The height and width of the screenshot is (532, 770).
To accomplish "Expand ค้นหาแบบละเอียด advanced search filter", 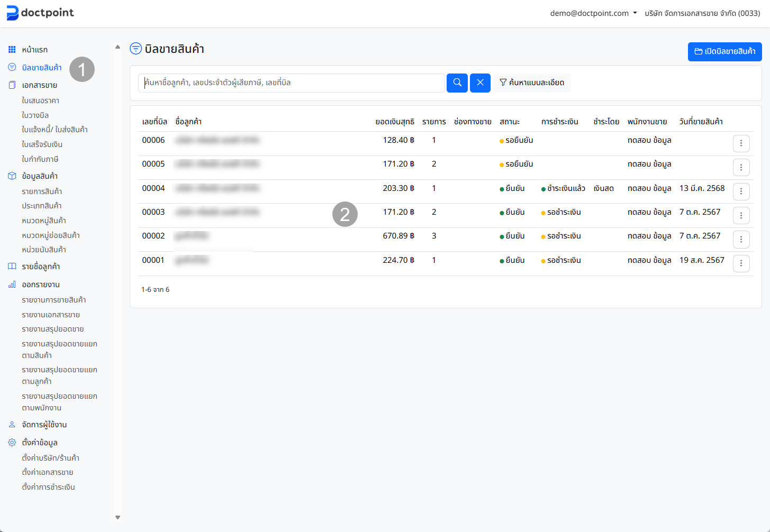I will pyautogui.click(x=532, y=82).
